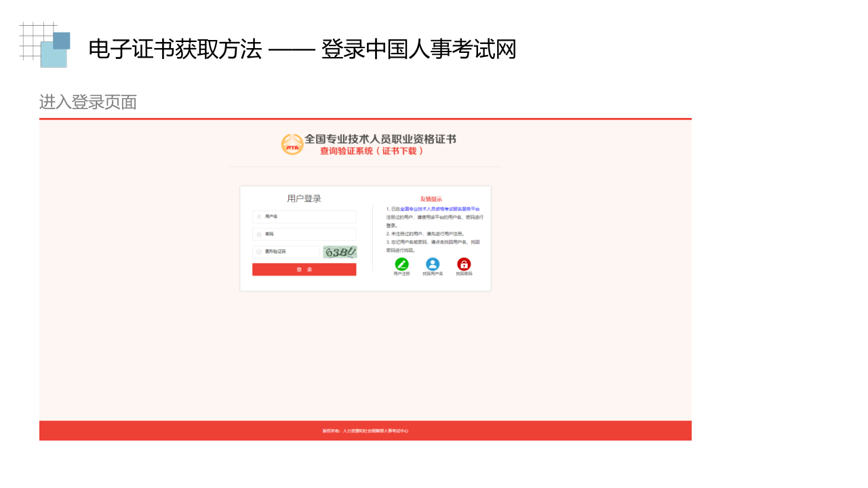
Task: Select the 进入登录页面 slide subtitle
Action: [88, 102]
